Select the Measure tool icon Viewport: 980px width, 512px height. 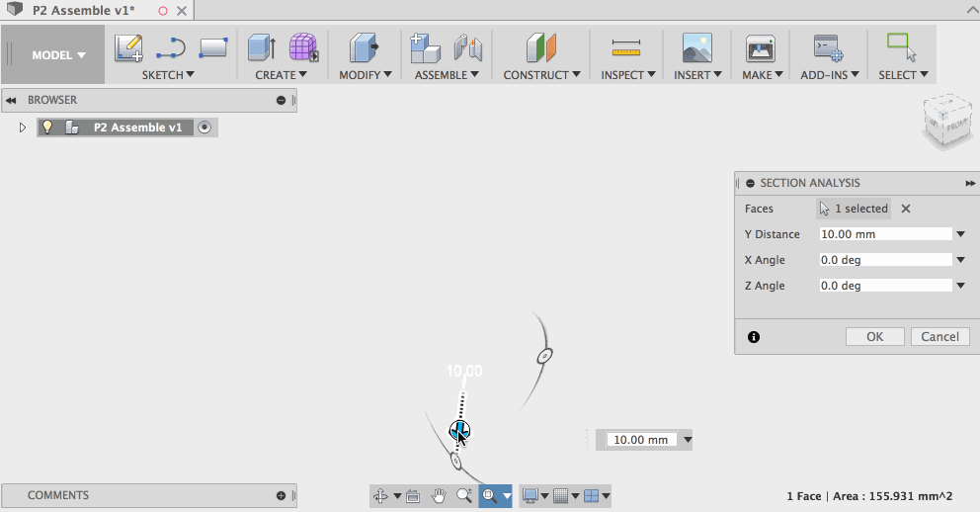click(626, 47)
